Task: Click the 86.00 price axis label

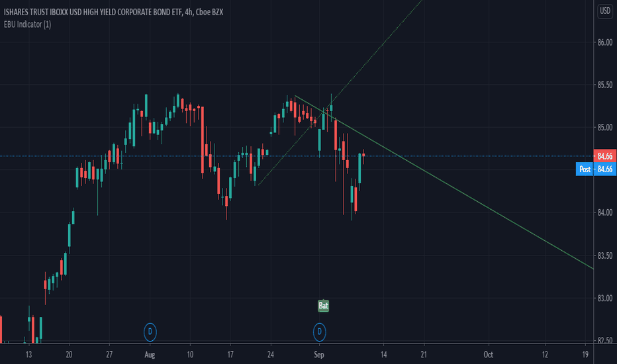Action: [605, 42]
